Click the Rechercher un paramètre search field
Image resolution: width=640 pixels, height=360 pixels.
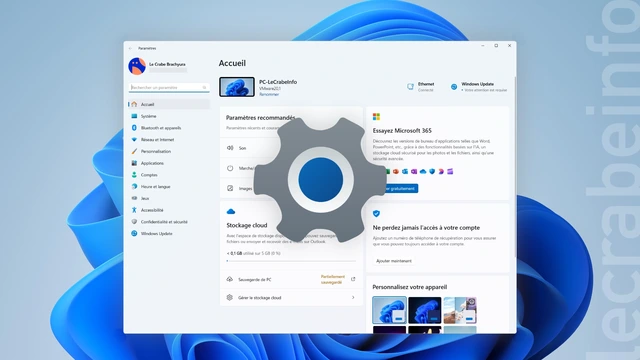click(x=169, y=87)
